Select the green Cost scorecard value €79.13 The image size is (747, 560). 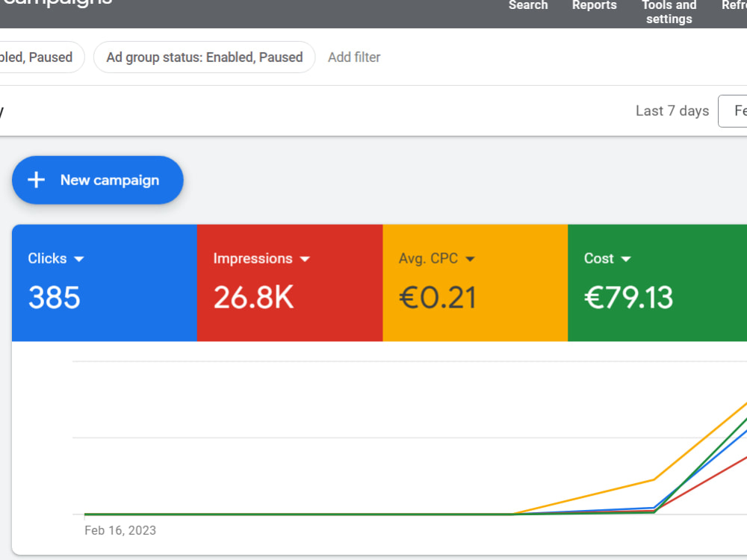628,298
